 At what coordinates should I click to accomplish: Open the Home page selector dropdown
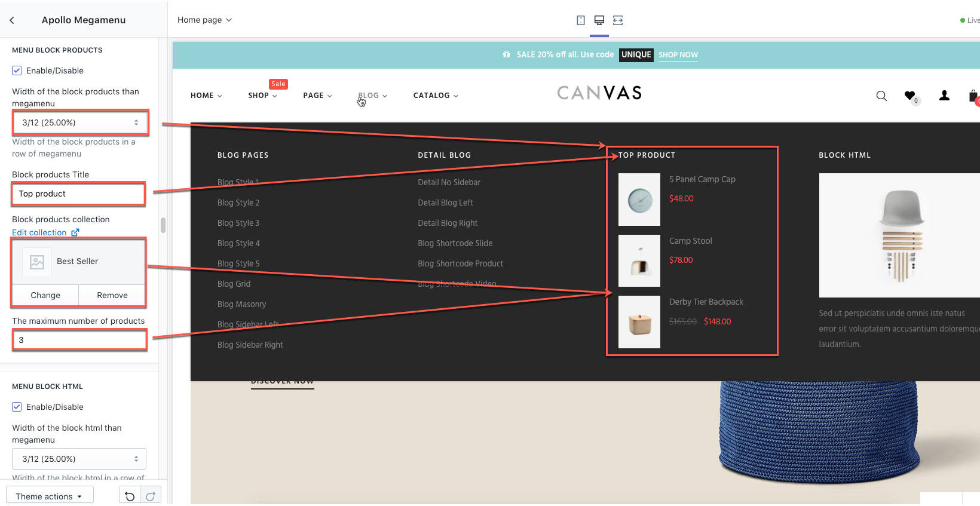(x=204, y=20)
